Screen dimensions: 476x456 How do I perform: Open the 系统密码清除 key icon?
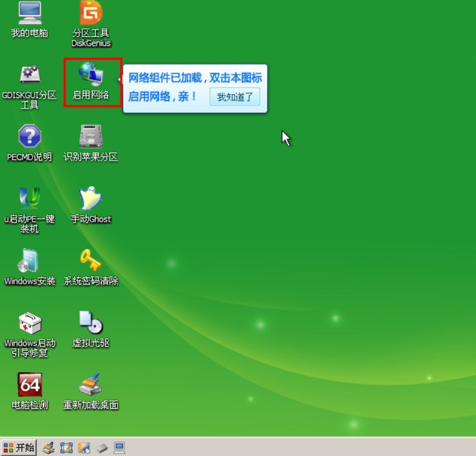point(91,260)
